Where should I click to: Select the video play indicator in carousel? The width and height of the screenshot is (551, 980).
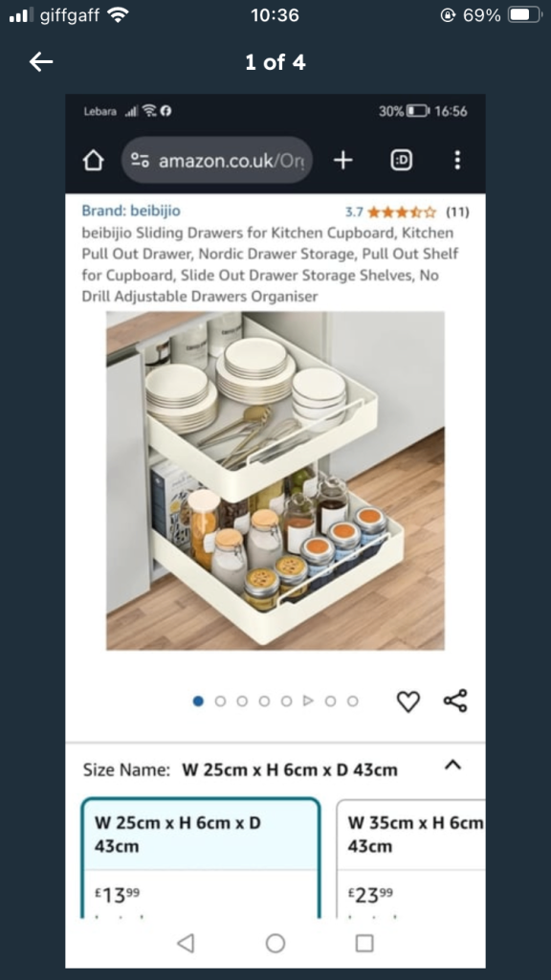coord(308,702)
